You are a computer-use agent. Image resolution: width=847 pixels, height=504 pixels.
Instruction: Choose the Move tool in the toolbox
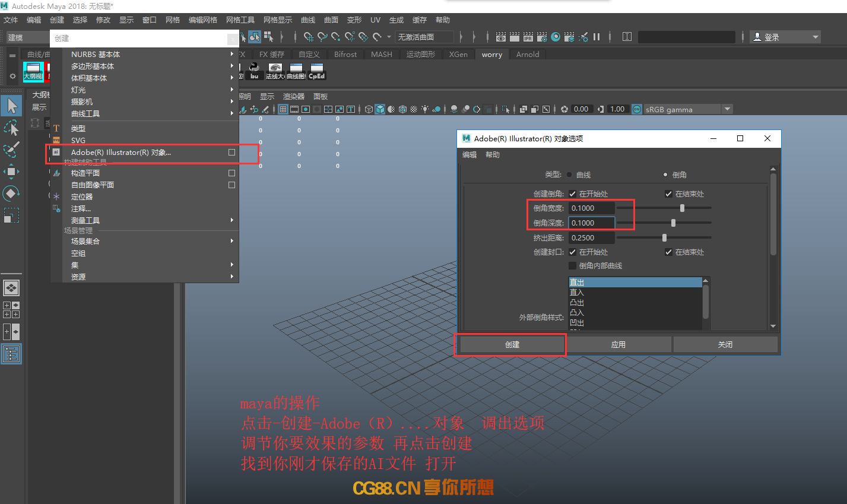[12, 172]
